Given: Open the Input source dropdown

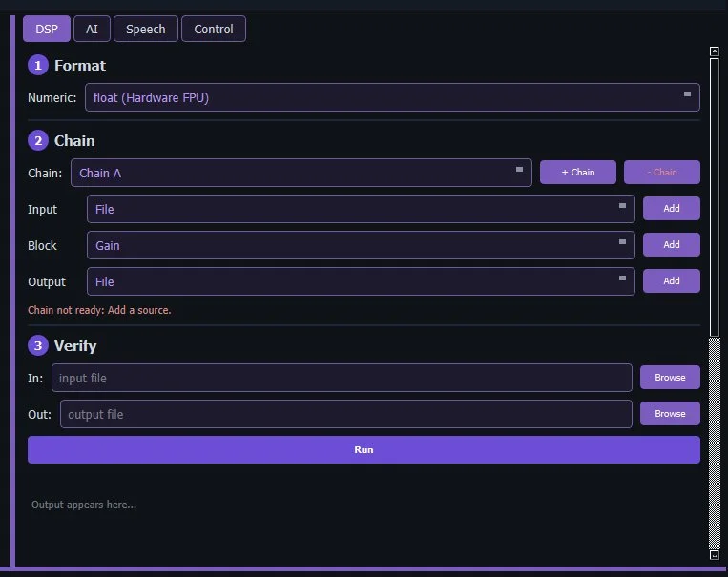Looking at the screenshot, I should [361, 209].
